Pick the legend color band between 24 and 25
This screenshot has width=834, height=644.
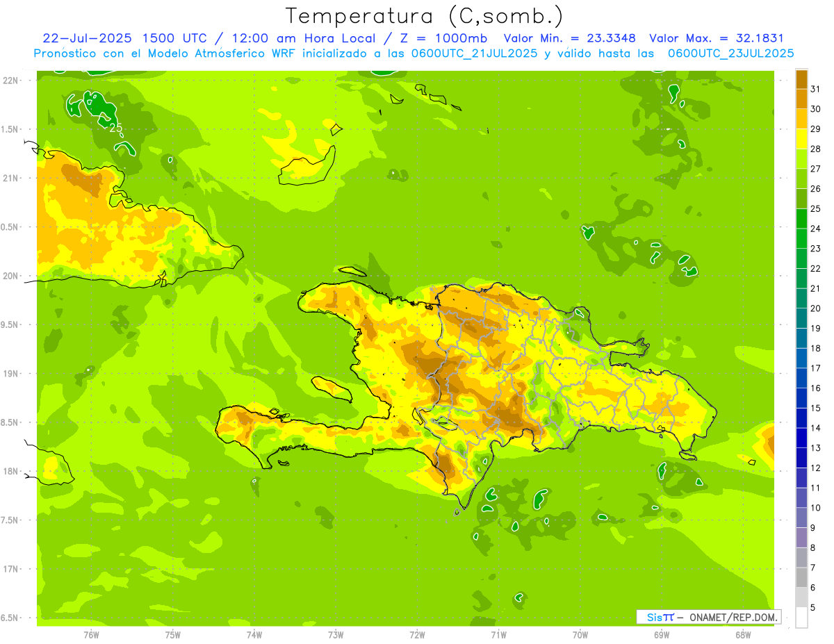[801, 219]
